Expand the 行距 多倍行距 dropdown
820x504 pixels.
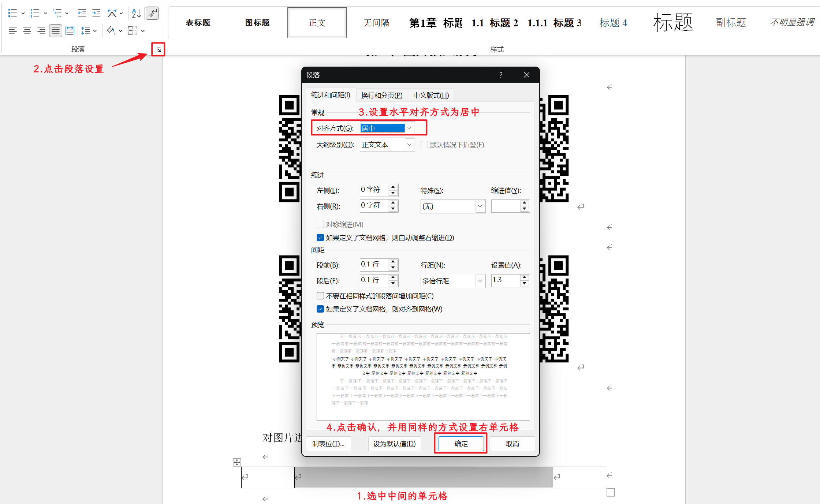point(480,281)
